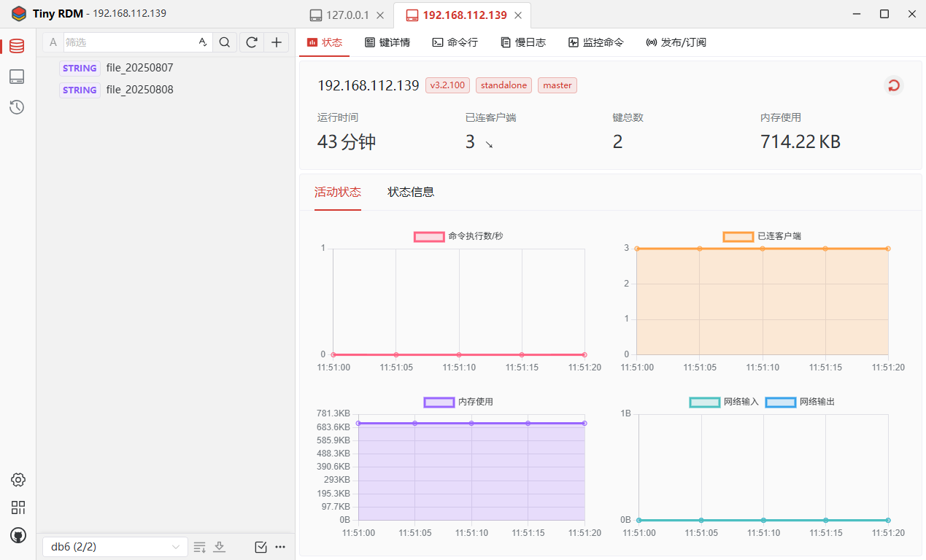Image resolution: width=926 pixels, height=560 pixels.
Task: Click the 键总数 value 2
Action: [x=617, y=141]
